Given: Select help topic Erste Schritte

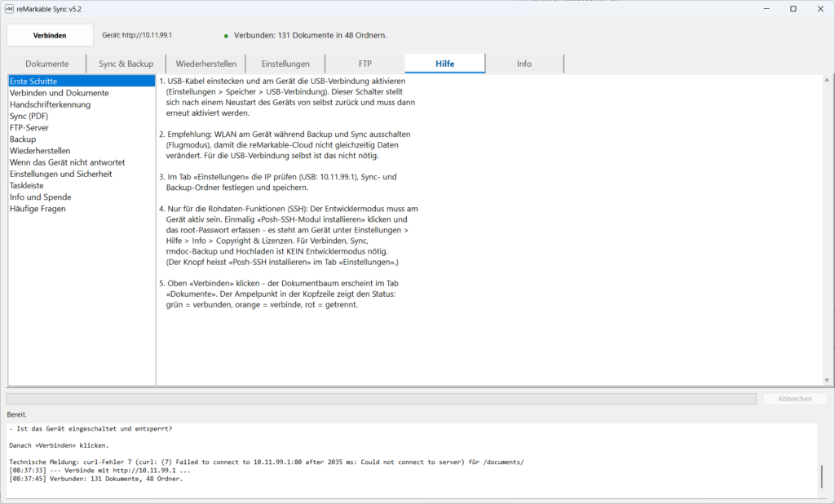Looking at the screenshot, I should click(x=82, y=81).
